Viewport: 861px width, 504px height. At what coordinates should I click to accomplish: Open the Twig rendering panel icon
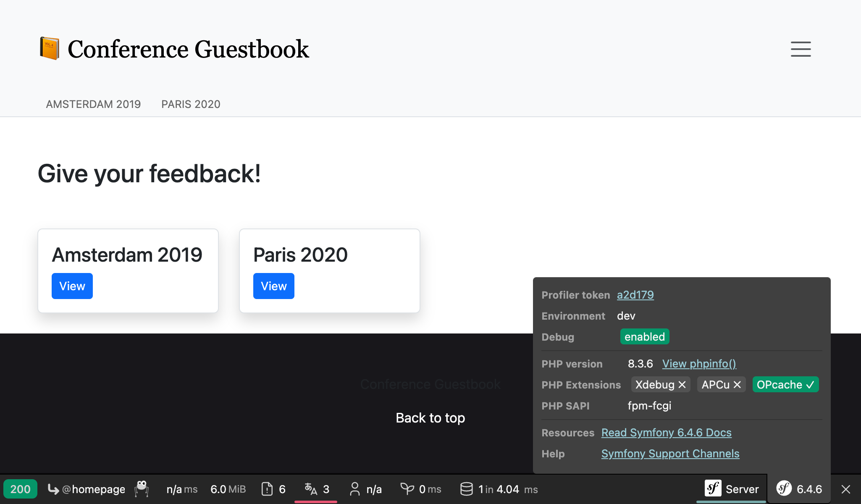click(x=407, y=489)
